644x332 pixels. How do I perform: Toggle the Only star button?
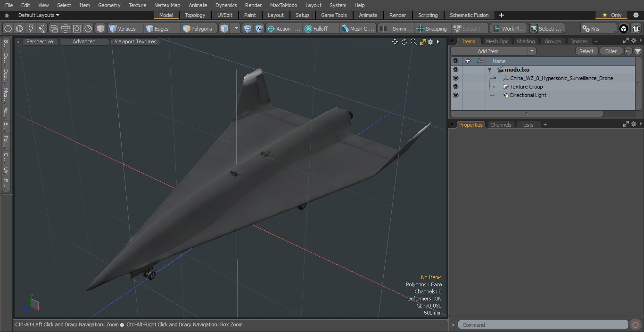click(611, 15)
